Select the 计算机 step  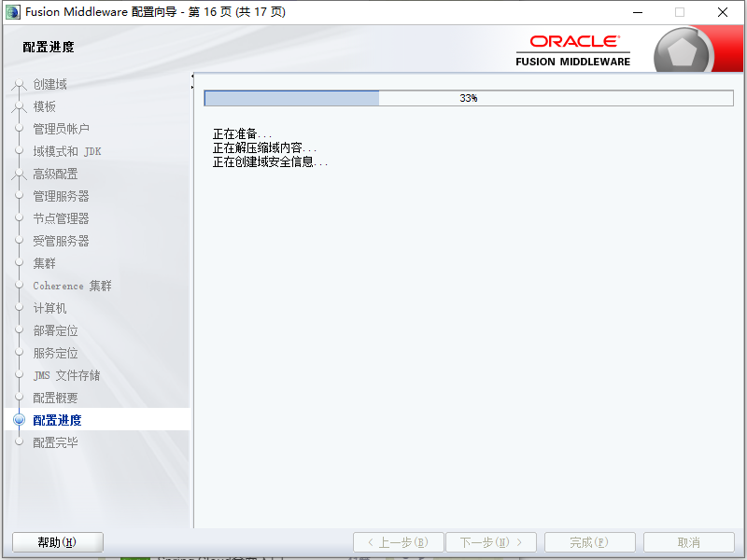tap(50, 308)
